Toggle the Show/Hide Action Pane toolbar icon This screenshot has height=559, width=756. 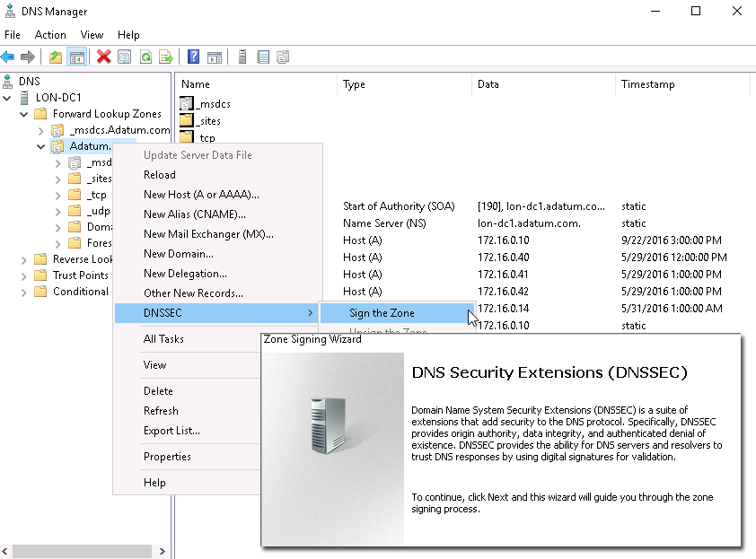point(215,57)
